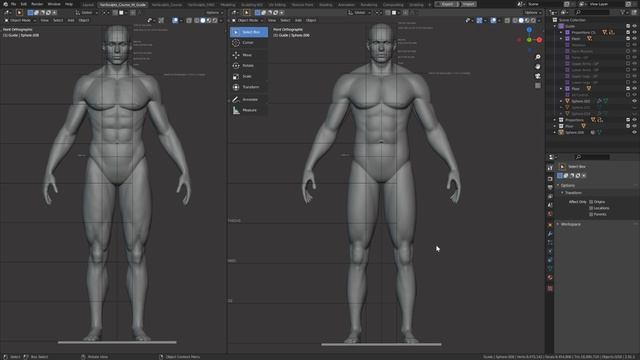Screen dimensions: 640x360
Task: Enable Affect Only Origins checkbox
Action: [x=591, y=202]
